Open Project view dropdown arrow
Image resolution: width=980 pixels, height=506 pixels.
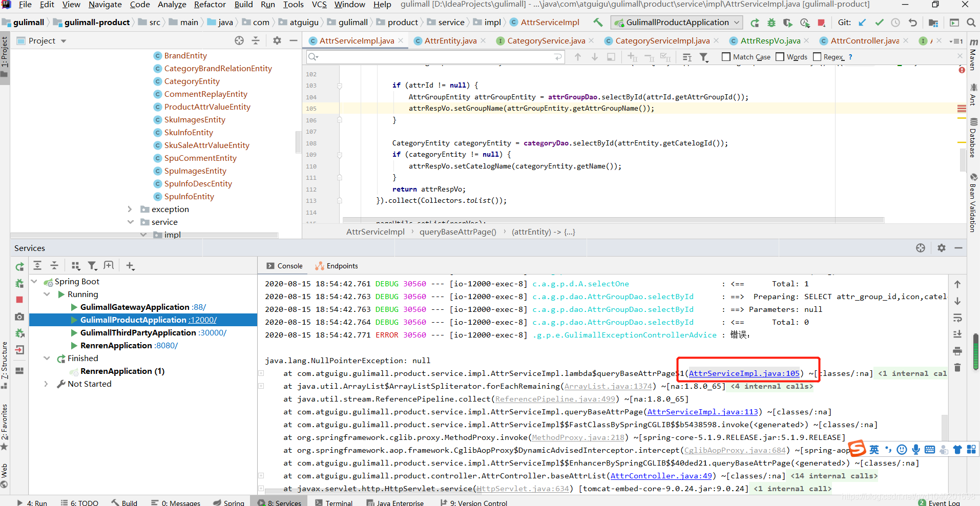click(64, 41)
